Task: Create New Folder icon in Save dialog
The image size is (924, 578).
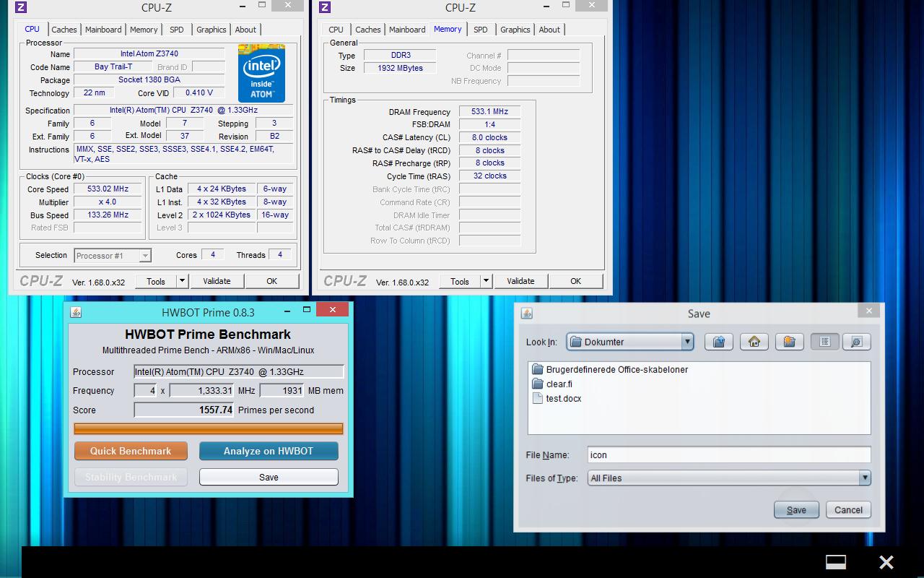Action: click(x=790, y=342)
